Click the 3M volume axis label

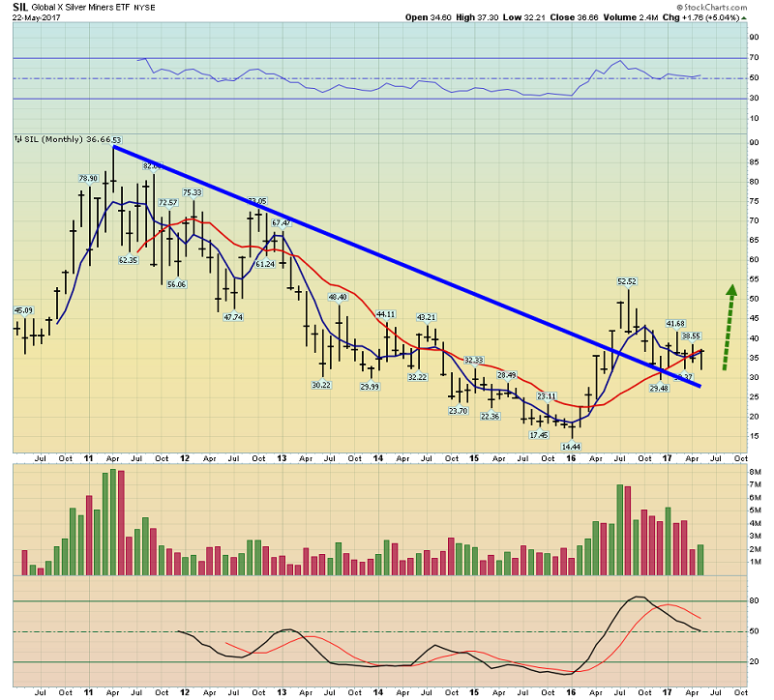(756, 537)
